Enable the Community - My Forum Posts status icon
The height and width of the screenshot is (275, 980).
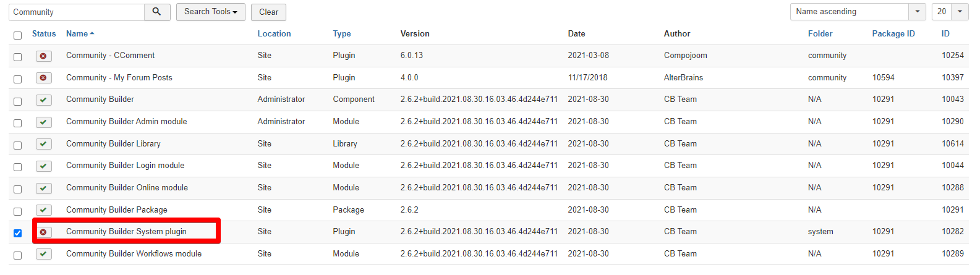click(43, 78)
